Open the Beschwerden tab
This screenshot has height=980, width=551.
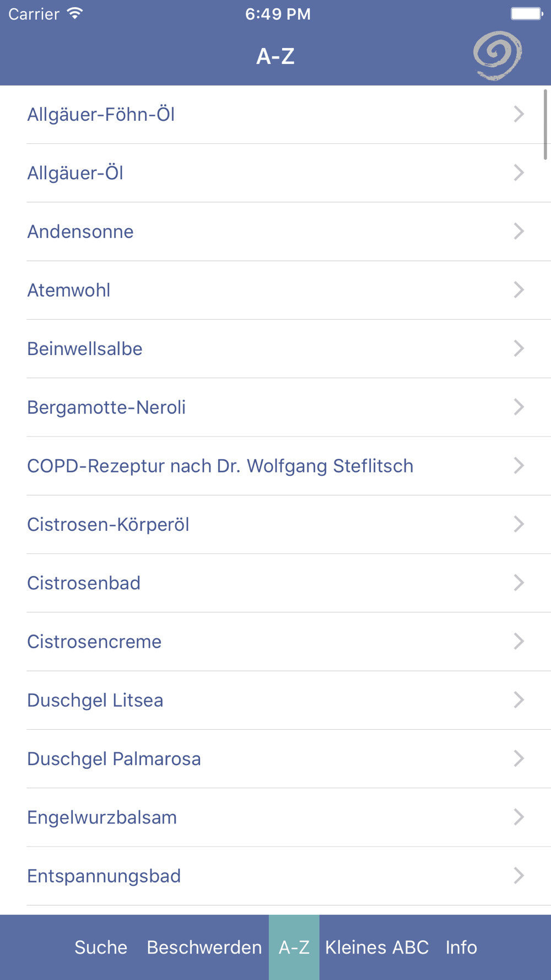coord(204,947)
